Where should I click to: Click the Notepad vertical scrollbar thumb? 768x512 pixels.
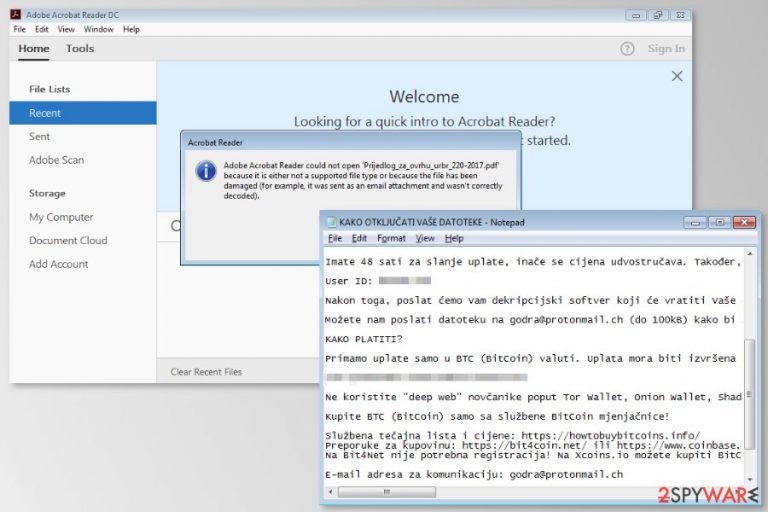click(x=749, y=393)
